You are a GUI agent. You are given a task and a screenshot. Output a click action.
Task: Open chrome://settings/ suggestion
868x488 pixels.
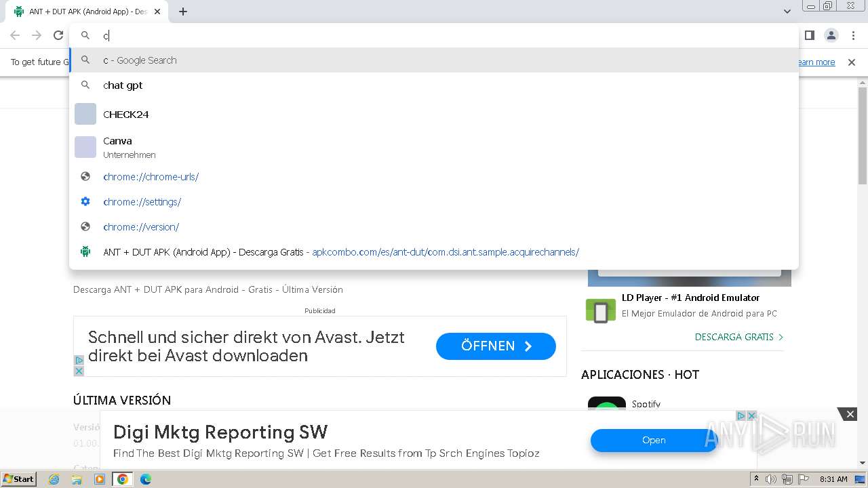coord(434,202)
